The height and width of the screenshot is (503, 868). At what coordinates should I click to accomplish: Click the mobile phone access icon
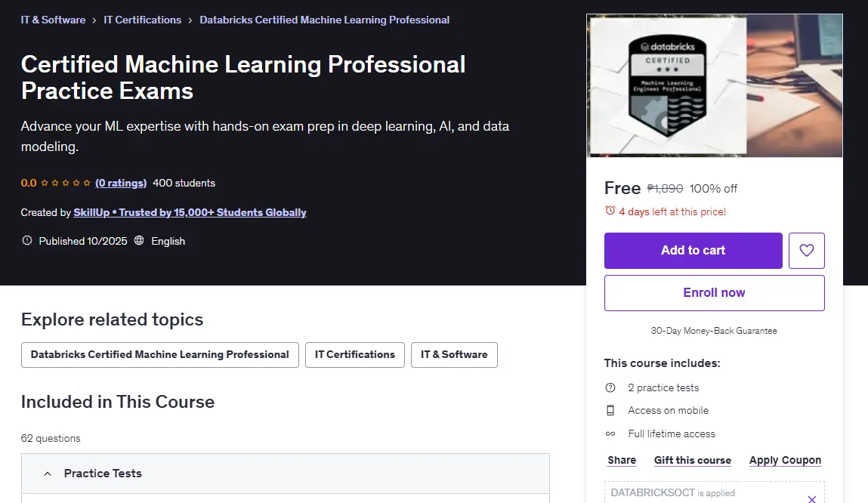(610, 411)
